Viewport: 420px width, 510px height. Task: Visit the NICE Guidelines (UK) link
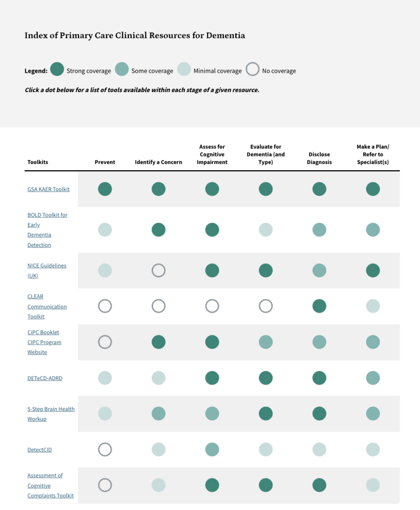click(47, 265)
